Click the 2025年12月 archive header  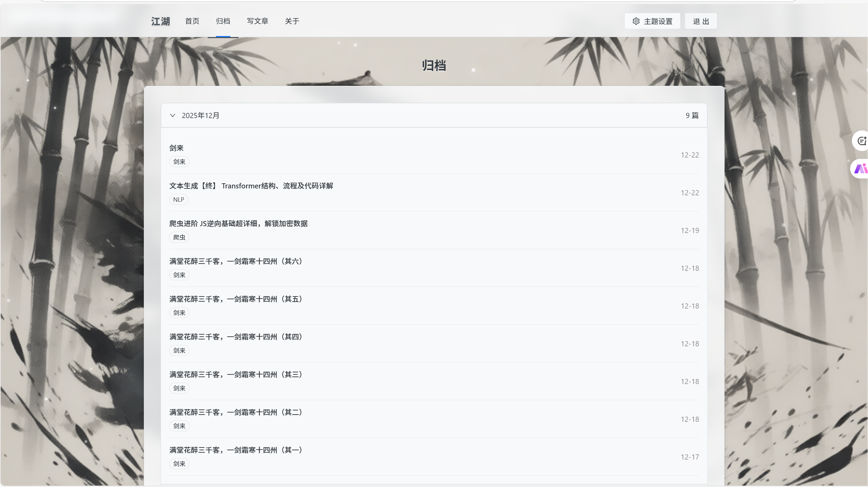pos(200,115)
